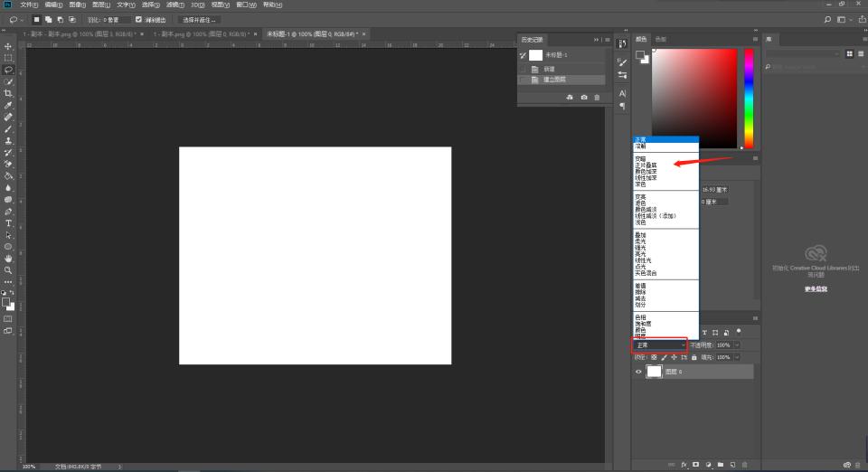Expand the 不透明度 opacity 100% dropdown arrow
The width and height of the screenshot is (868, 472).
(x=737, y=345)
